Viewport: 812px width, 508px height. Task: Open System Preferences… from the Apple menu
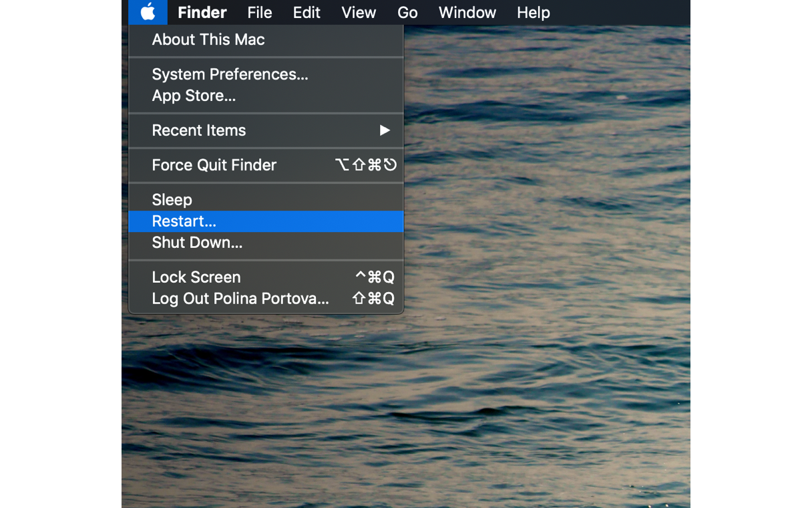tap(266, 74)
